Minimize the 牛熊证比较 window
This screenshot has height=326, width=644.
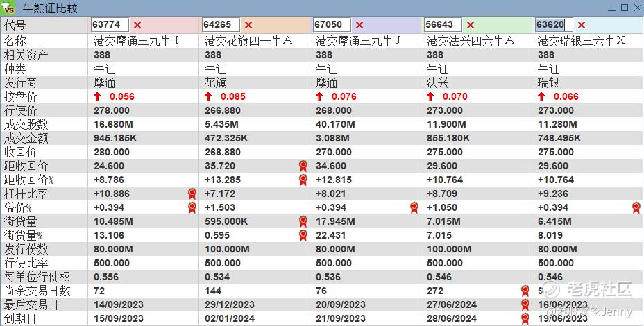coord(612,8)
